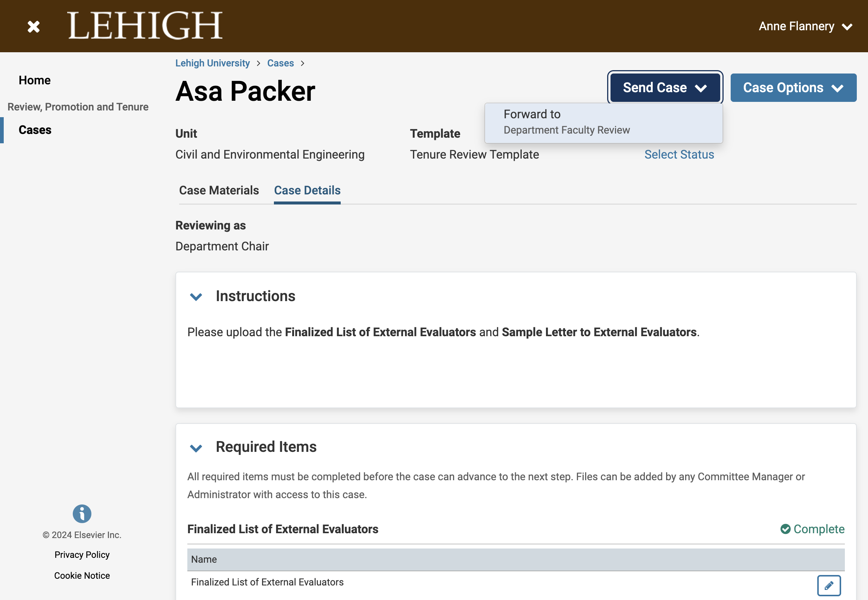Edit the Finalized List of External Evaluators with the pencil icon
Image resolution: width=868 pixels, height=600 pixels.
tap(828, 585)
